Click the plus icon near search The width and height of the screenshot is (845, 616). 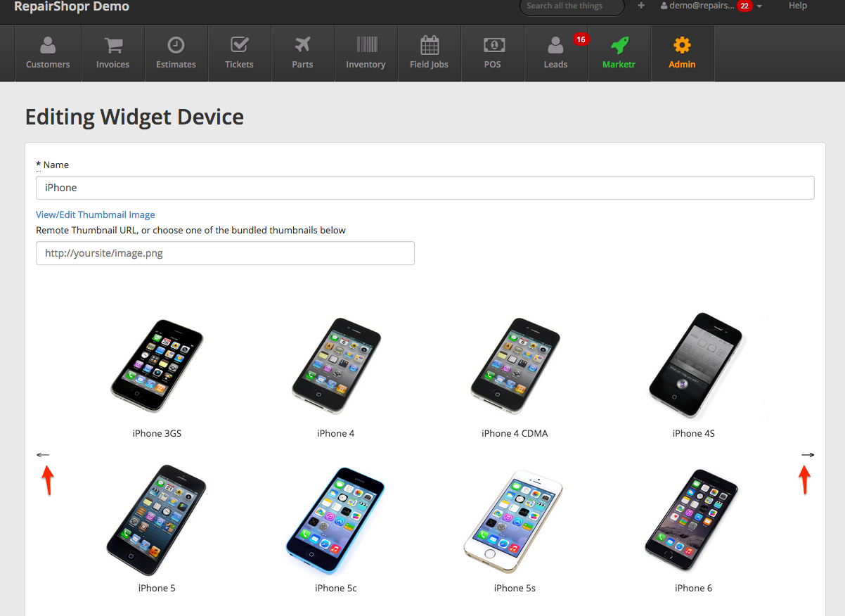[641, 6]
